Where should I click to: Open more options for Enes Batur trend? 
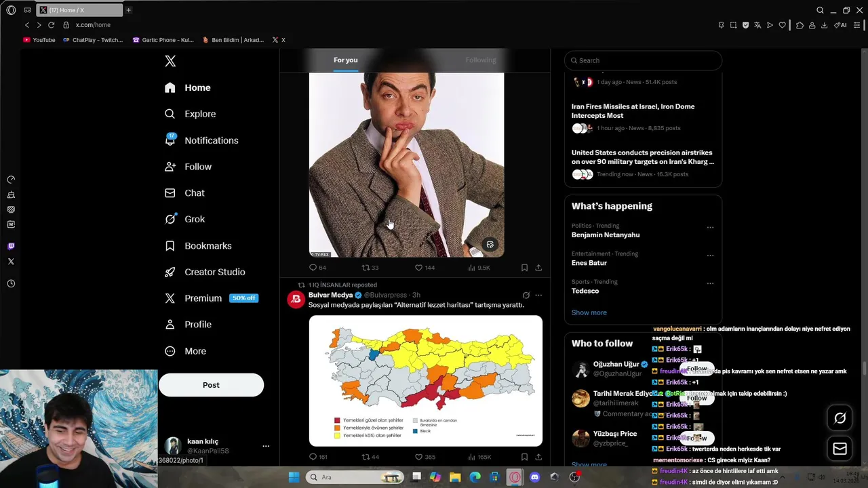pos(710,256)
